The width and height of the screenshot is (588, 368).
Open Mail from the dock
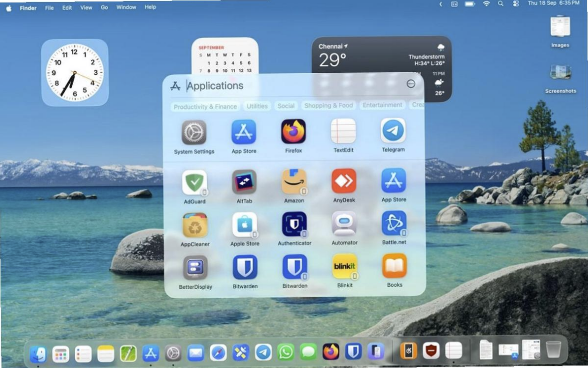tap(196, 354)
